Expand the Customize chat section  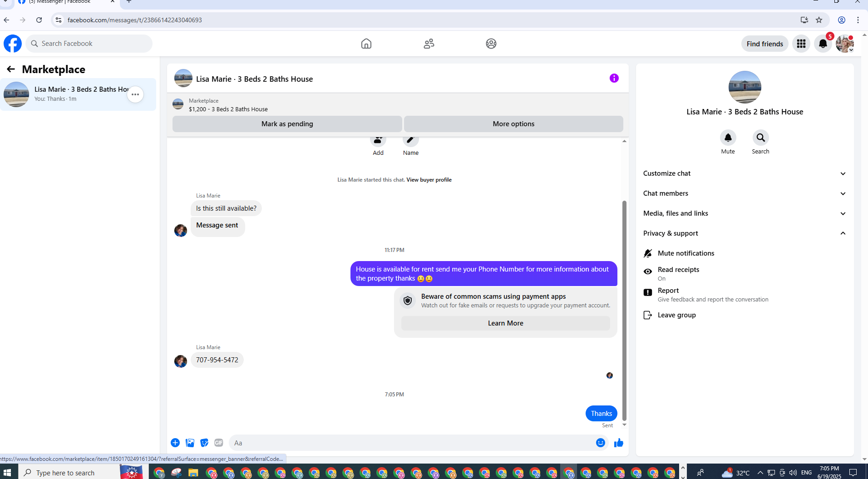[745, 173]
